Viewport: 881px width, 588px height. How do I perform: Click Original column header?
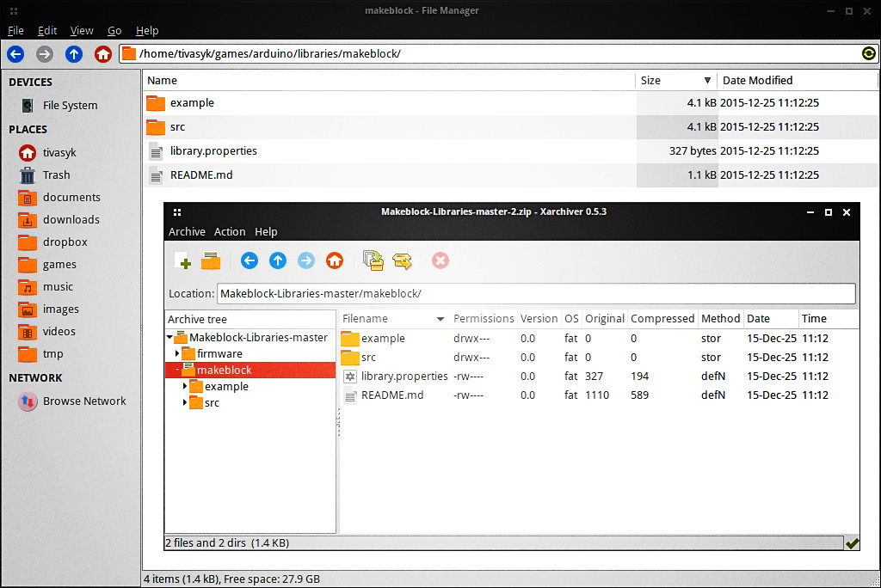pyautogui.click(x=605, y=319)
